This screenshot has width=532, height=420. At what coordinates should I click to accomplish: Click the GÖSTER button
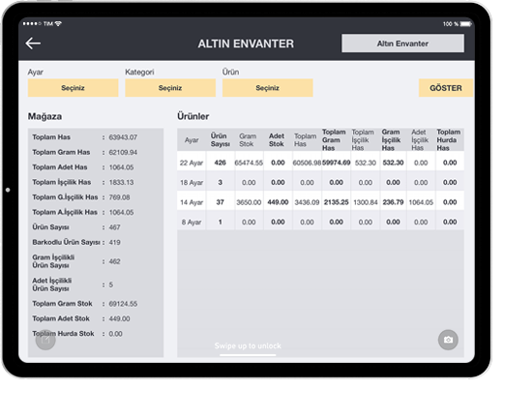[446, 88]
